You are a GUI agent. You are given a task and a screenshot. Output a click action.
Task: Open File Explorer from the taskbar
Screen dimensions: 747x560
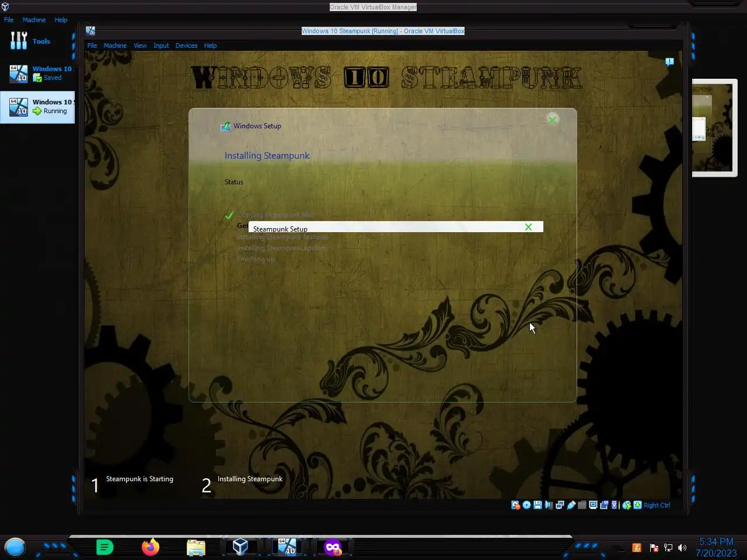pos(196,547)
